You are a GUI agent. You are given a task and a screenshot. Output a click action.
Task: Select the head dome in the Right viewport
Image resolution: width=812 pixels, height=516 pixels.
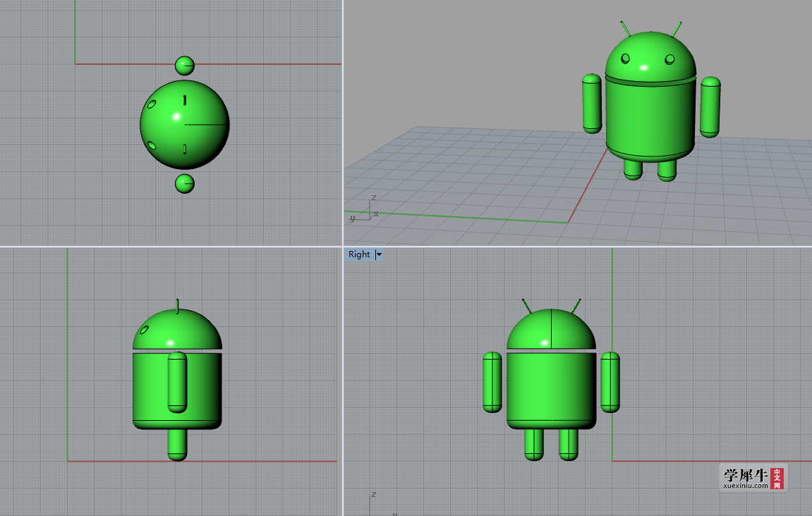551,329
